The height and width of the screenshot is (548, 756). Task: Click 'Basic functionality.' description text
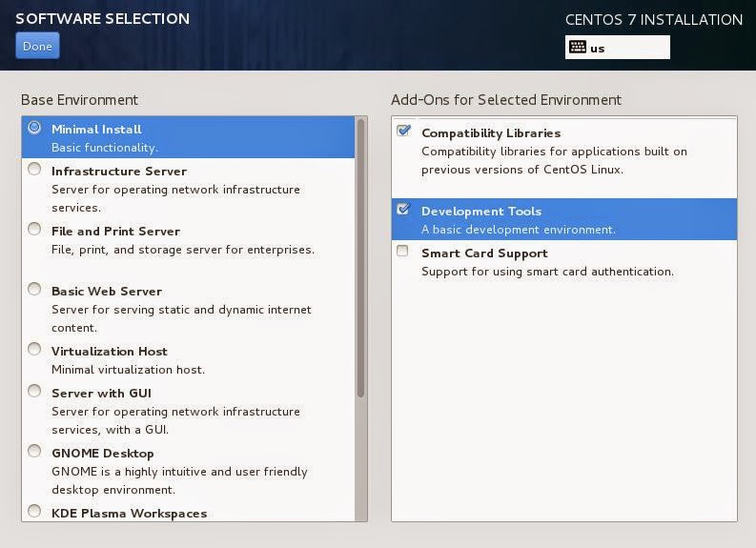[105, 148]
